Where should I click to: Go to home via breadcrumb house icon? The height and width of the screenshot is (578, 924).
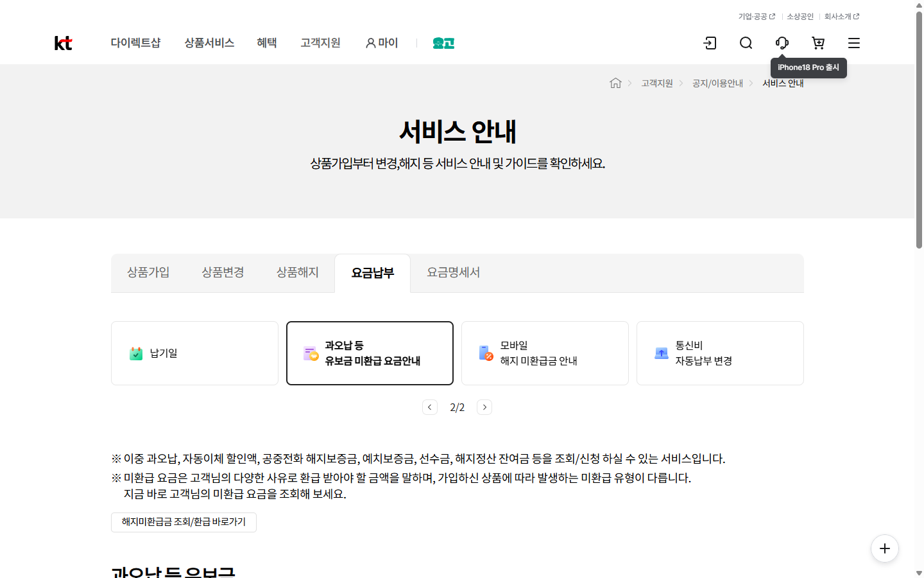tap(615, 83)
